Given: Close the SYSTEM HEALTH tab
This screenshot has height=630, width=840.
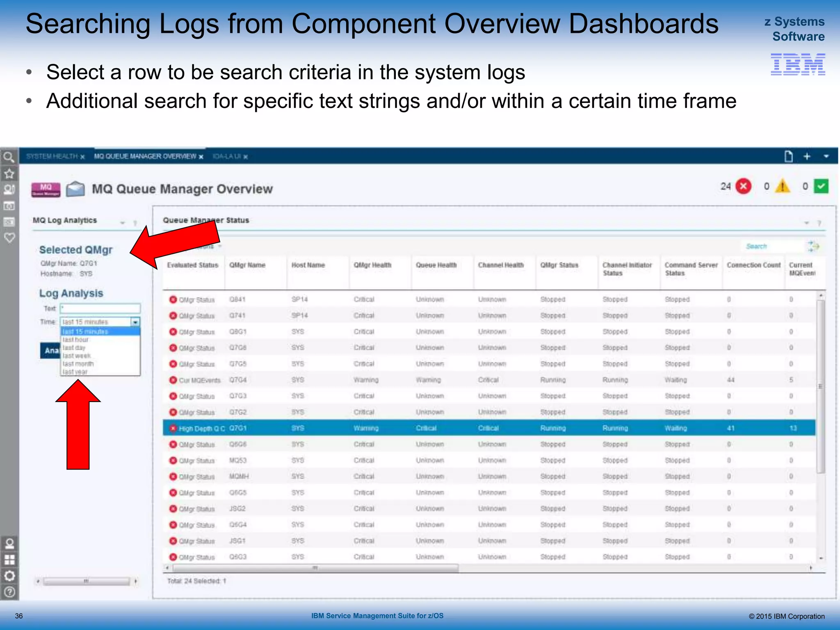Looking at the screenshot, I should click(x=82, y=157).
